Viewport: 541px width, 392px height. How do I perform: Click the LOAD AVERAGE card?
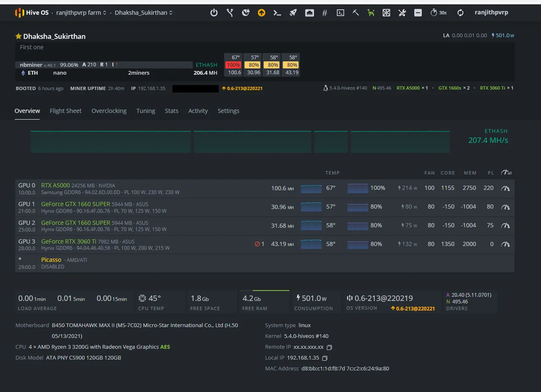click(x=74, y=302)
